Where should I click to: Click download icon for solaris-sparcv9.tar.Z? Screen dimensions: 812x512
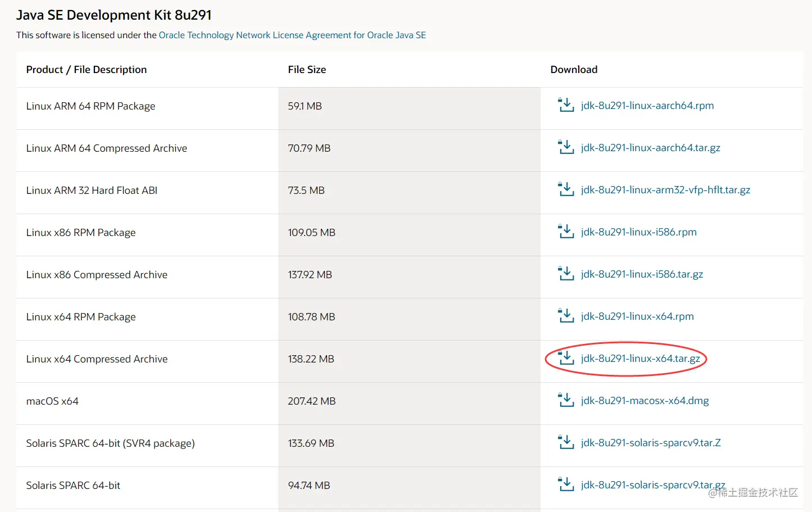pyautogui.click(x=565, y=442)
